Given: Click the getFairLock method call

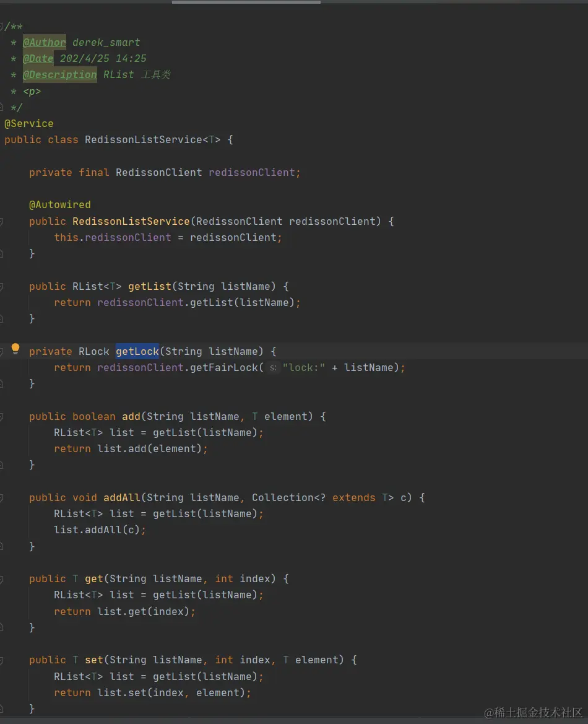Looking at the screenshot, I should [x=225, y=367].
